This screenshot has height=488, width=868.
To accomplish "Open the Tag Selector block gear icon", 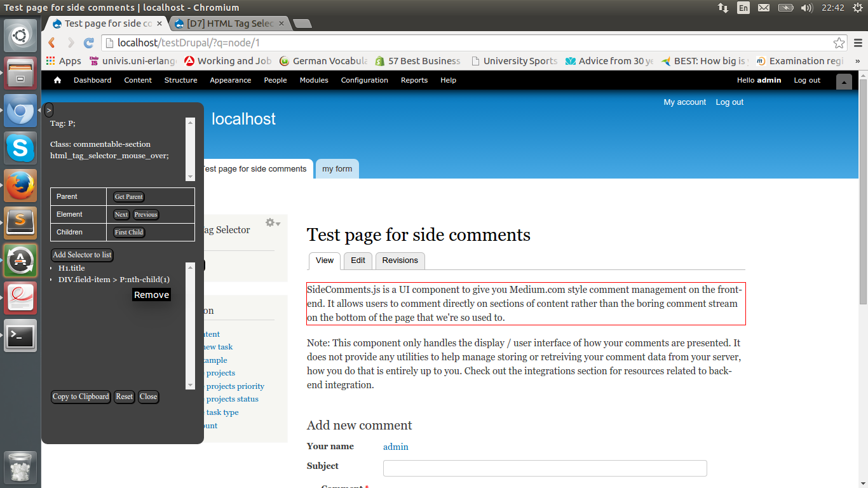I will [269, 222].
